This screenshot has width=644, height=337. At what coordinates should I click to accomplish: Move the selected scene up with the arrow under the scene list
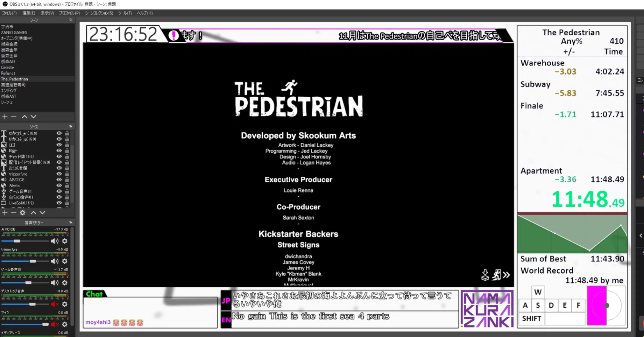(24, 117)
